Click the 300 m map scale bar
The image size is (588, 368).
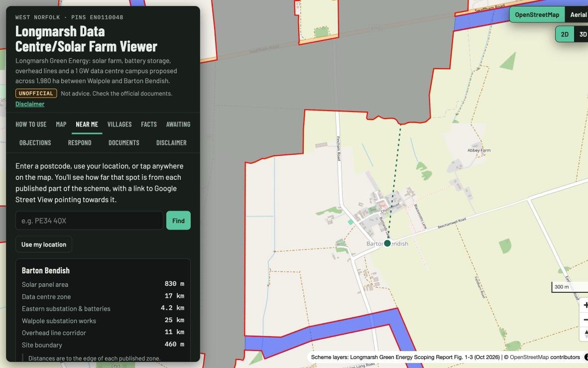[570, 287]
